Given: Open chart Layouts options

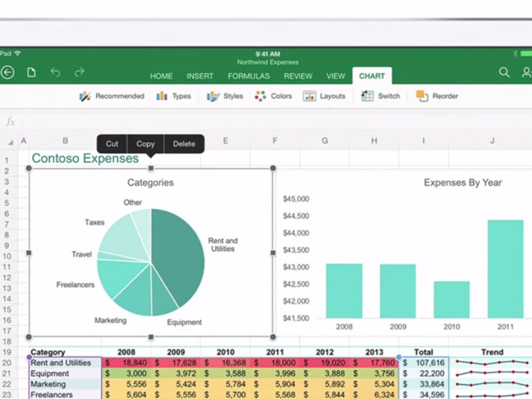Looking at the screenshot, I should tap(324, 96).
